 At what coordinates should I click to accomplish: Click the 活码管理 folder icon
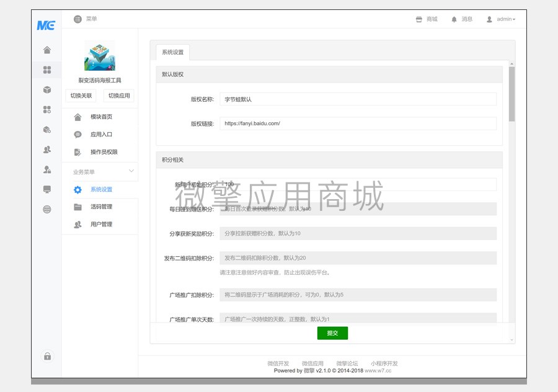(x=77, y=207)
